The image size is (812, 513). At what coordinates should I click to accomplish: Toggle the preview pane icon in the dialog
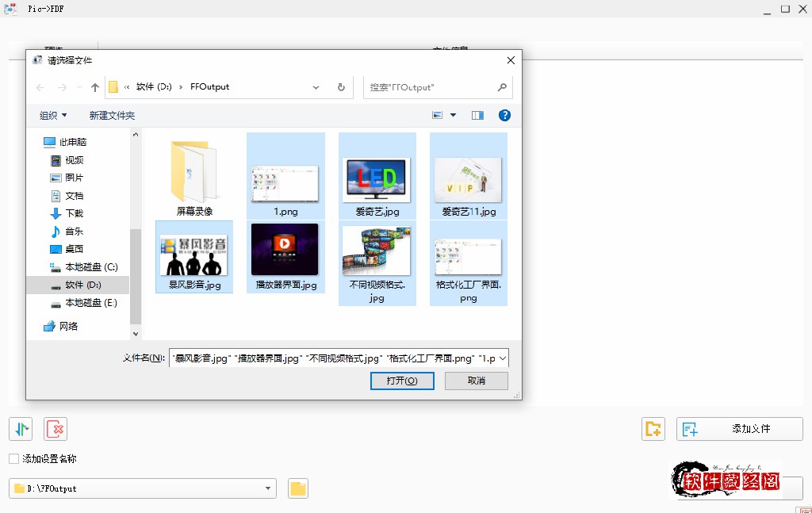477,115
